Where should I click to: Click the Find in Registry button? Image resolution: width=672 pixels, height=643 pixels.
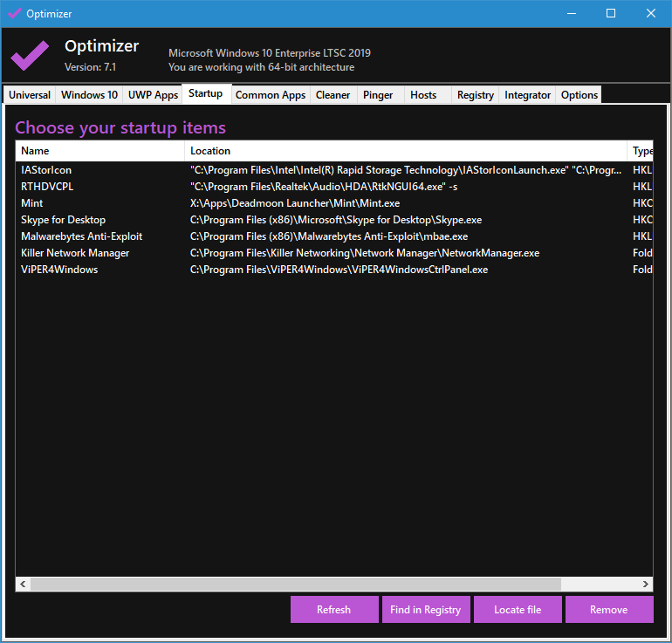(425, 610)
